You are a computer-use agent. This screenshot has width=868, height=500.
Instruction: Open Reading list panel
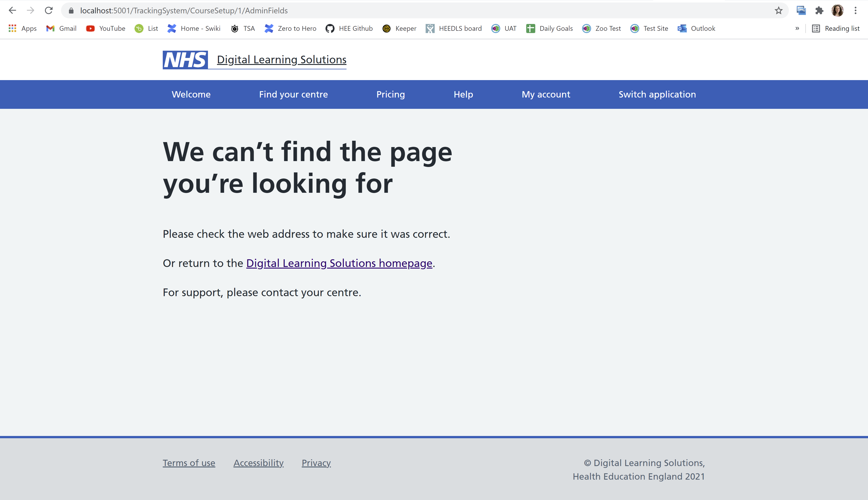[836, 29]
